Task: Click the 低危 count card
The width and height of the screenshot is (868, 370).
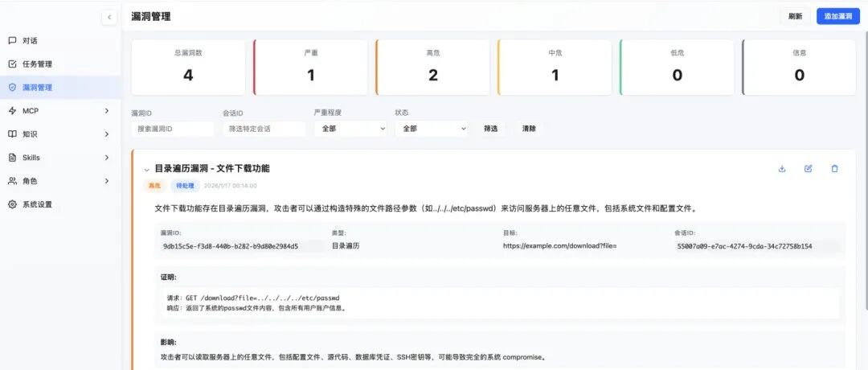Action: (x=677, y=67)
